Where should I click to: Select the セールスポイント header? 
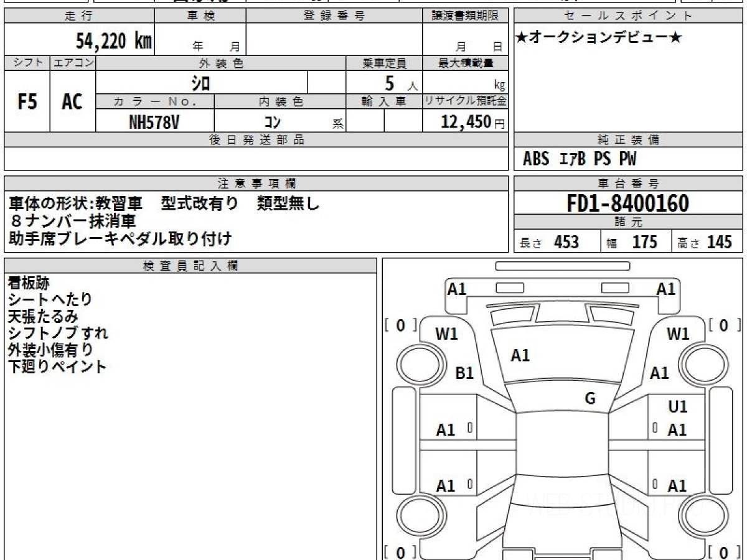[x=629, y=16]
